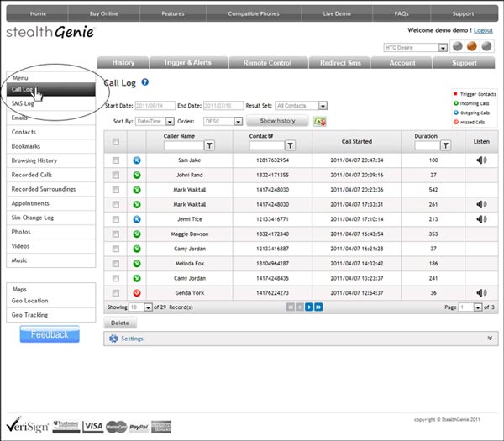Image resolution: width=504 pixels, height=441 pixels.
Task: Open the Remote Control tab
Action: pyautogui.click(x=269, y=63)
